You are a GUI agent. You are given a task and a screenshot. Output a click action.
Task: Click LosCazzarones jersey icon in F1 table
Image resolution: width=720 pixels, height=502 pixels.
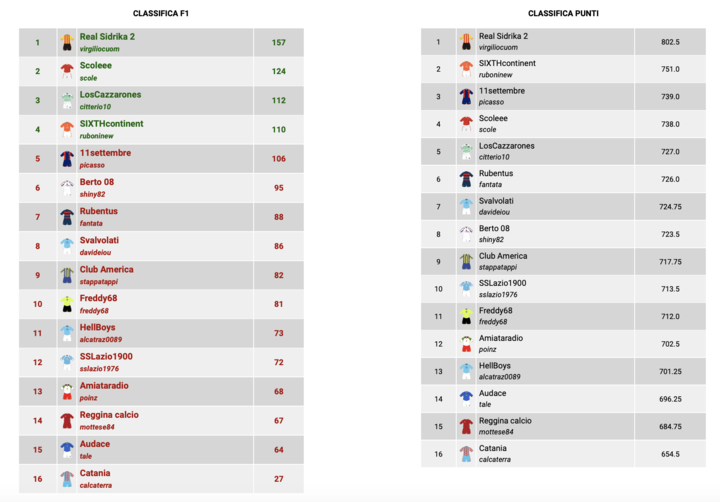pos(66,101)
